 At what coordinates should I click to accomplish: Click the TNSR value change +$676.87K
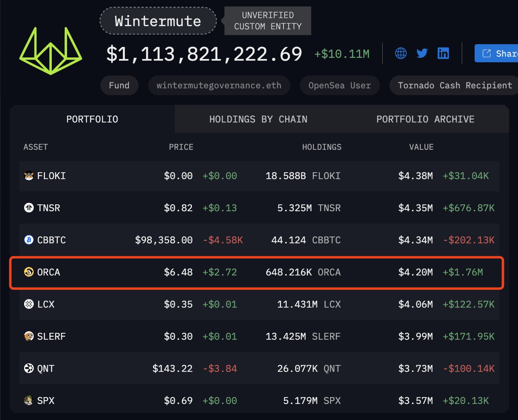[469, 208]
